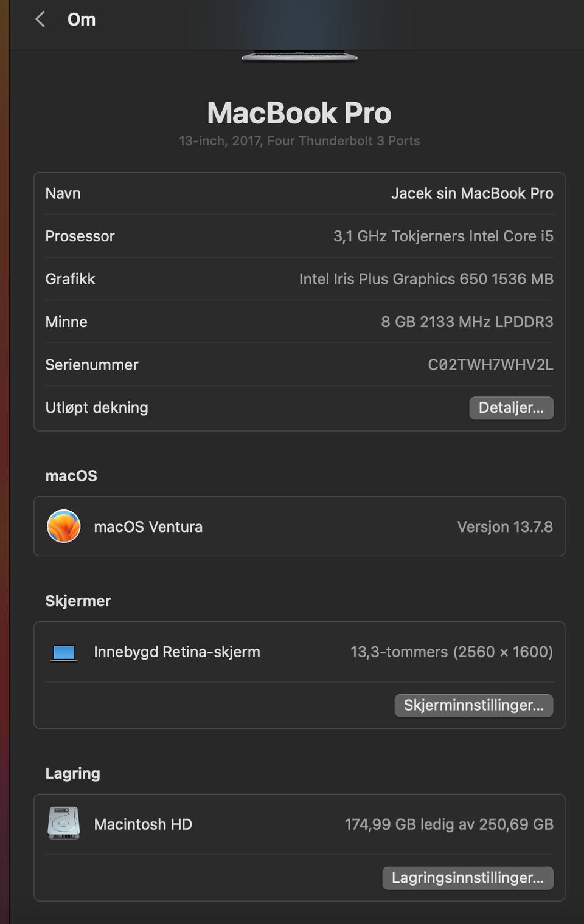This screenshot has height=924, width=584.
Task: Click the 13,3-tommers resolution text
Action: [451, 652]
